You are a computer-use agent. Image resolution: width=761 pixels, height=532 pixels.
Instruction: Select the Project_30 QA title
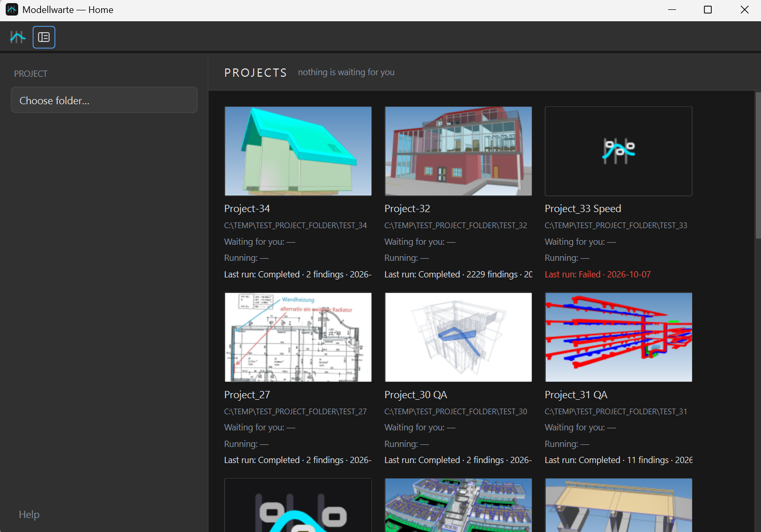point(416,395)
